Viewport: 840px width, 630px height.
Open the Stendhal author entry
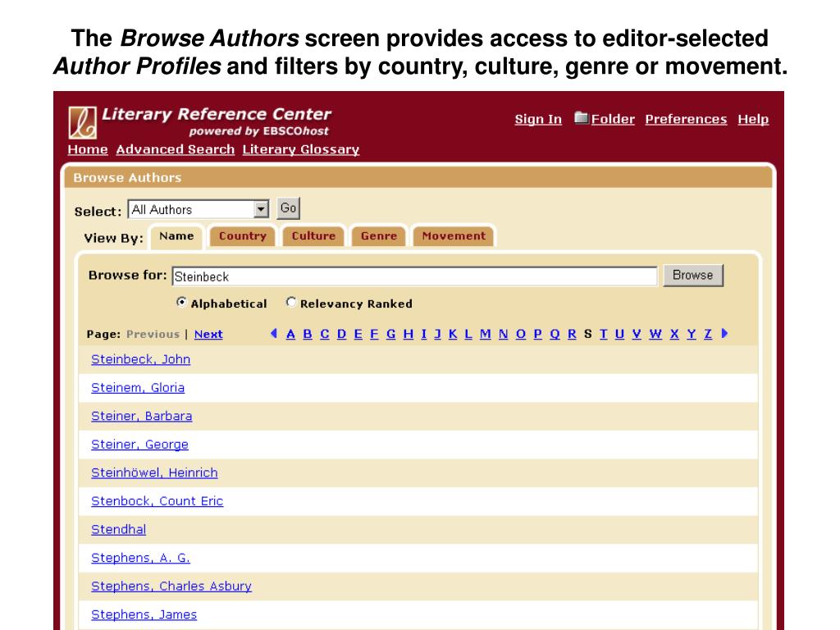point(118,530)
